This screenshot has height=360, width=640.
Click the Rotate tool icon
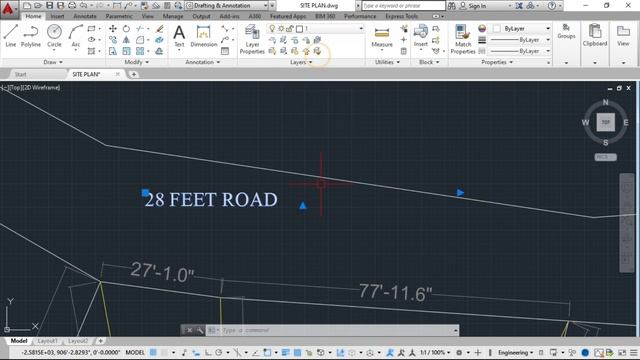coord(126,29)
